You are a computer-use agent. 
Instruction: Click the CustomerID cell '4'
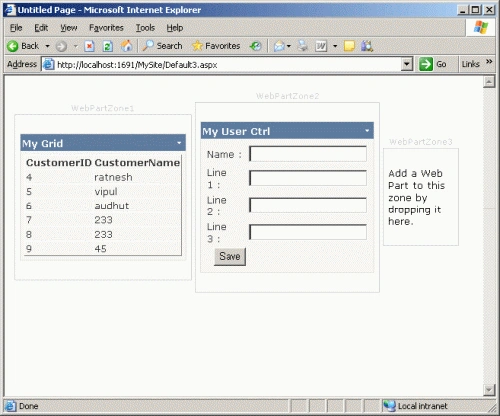tap(29, 177)
